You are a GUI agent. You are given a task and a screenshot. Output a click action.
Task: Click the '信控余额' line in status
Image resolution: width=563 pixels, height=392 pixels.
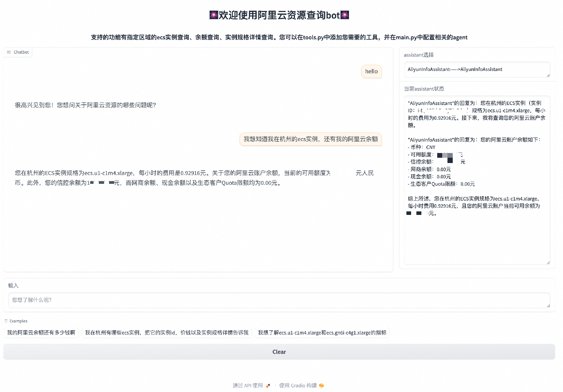[436, 162]
